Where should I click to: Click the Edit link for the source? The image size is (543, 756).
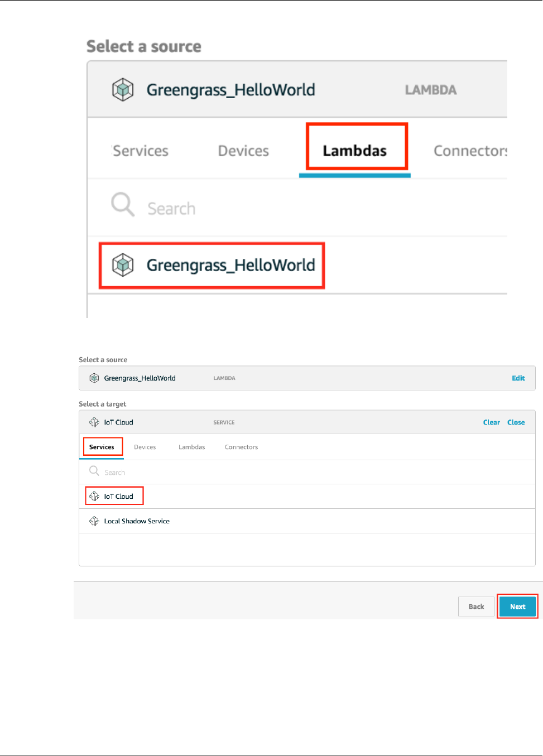click(518, 378)
